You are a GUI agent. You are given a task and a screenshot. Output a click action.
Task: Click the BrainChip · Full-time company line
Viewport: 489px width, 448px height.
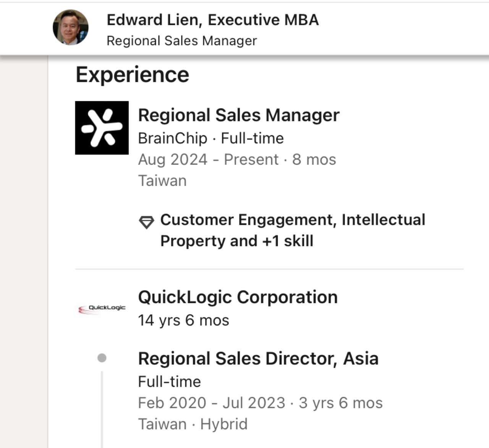click(211, 138)
